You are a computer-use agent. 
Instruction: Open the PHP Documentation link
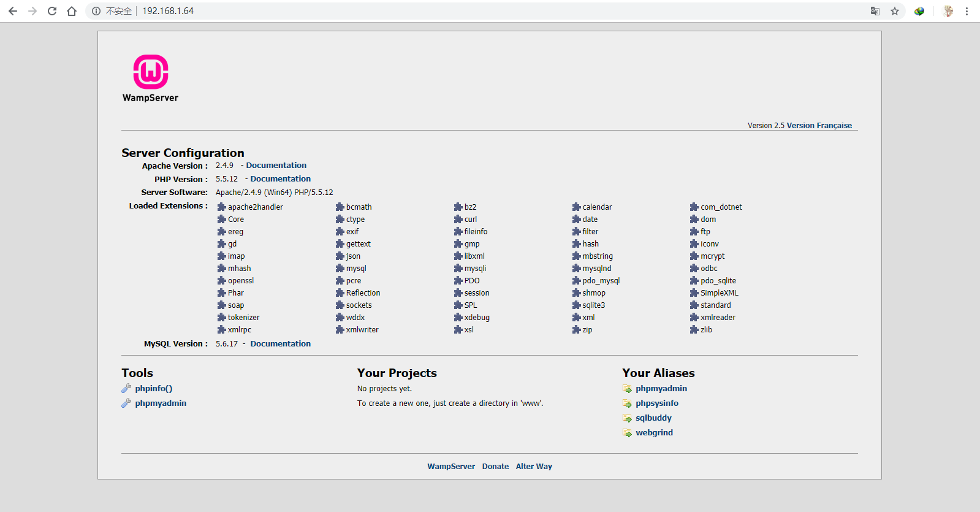click(280, 179)
